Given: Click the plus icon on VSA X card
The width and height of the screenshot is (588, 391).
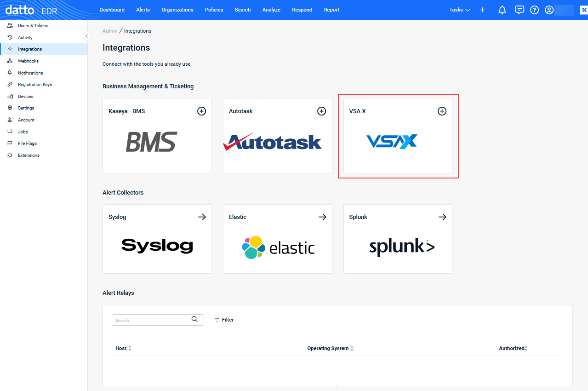Looking at the screenshot, I should 442,111.
